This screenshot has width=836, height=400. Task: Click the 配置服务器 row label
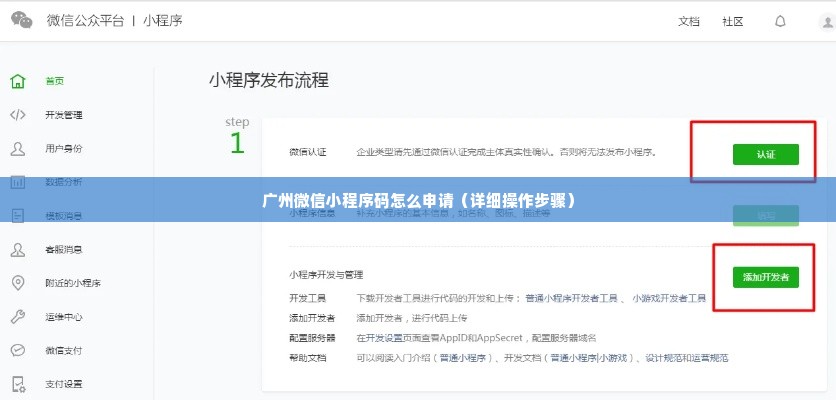312,338
